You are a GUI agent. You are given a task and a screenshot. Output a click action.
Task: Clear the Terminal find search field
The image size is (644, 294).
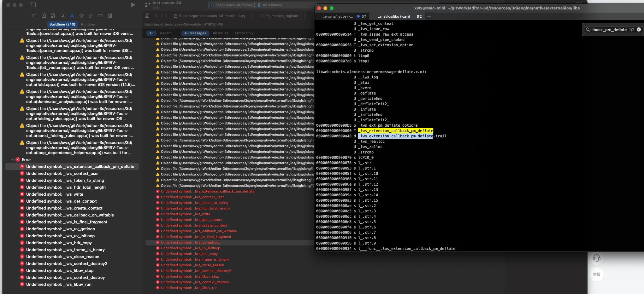click(x=639, y=30)
